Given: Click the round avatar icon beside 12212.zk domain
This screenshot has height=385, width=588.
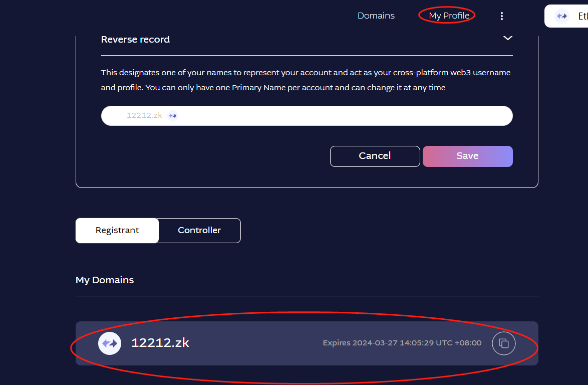Looking at the screenshot, I should pos(110,343).
